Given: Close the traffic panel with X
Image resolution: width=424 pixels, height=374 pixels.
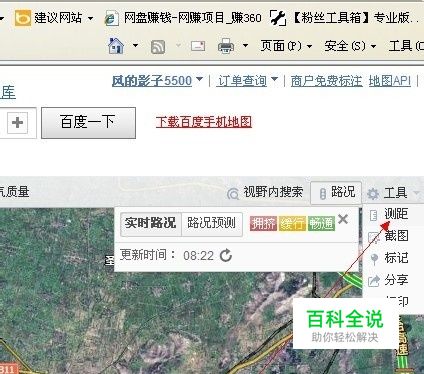Looking at the screenshot, I should (x=343, y=219).
